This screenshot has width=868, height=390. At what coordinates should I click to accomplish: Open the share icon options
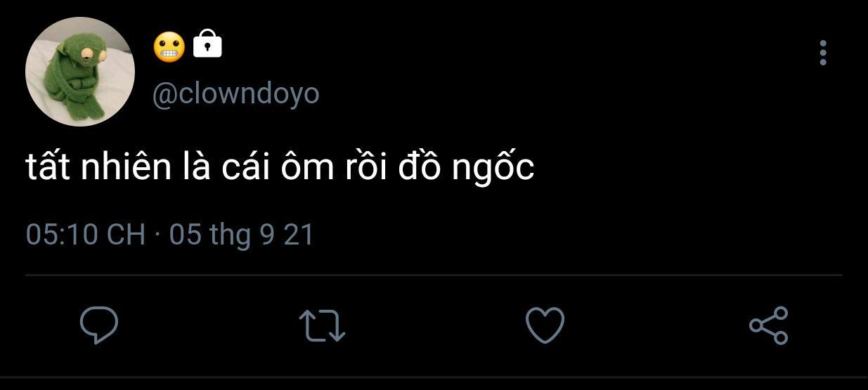[769, 325]
